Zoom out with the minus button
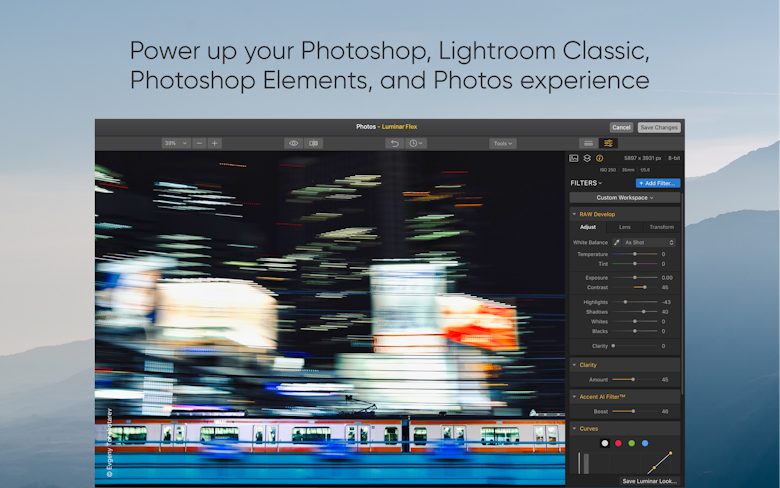 pyautogui.click(x=199, y=143)
